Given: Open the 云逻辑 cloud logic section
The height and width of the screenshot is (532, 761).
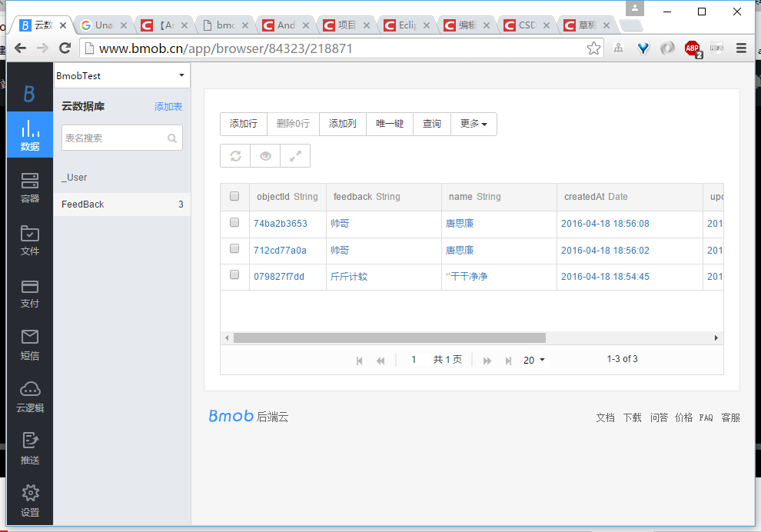Looking at the screenshot, I should (30, 397).
